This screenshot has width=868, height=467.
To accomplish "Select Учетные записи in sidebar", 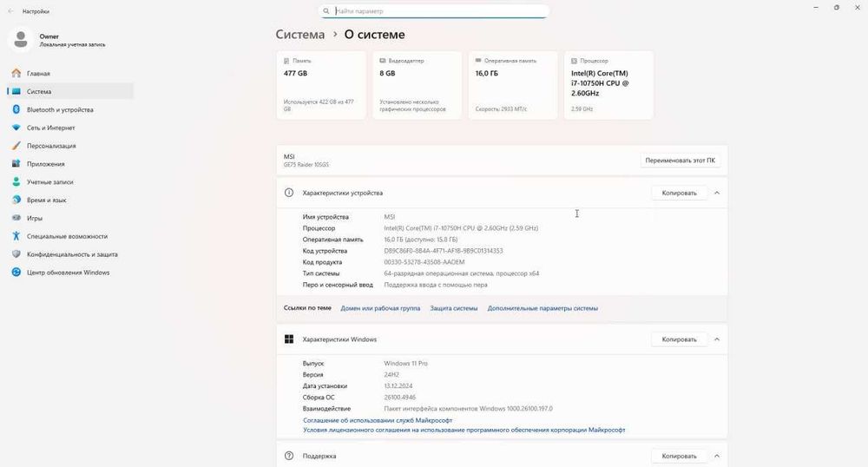I will click(70, 182).
